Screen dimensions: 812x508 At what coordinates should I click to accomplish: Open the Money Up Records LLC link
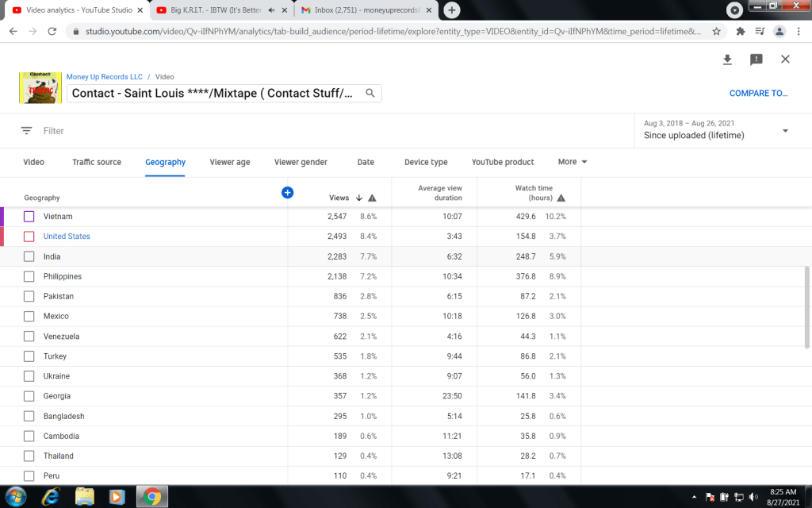coord(105,77)
